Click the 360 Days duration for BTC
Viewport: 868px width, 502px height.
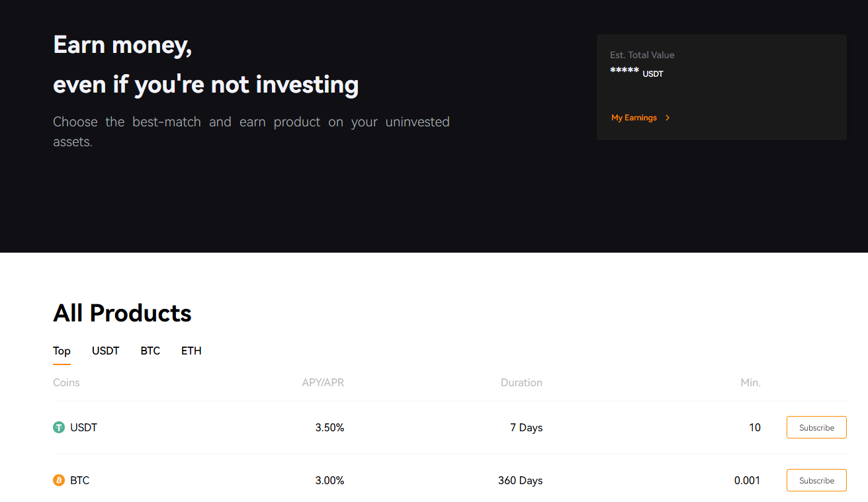point(520,481)
